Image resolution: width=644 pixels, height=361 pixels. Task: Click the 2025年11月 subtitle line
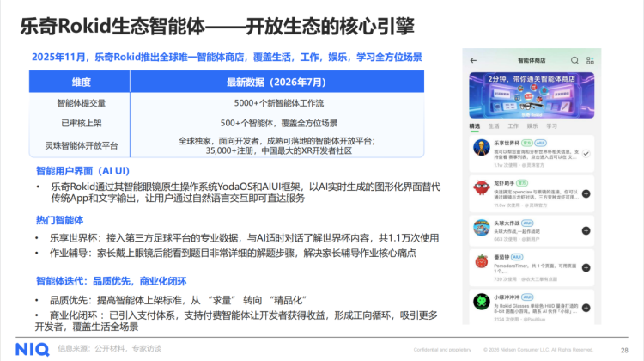click(x=227, y=57)
